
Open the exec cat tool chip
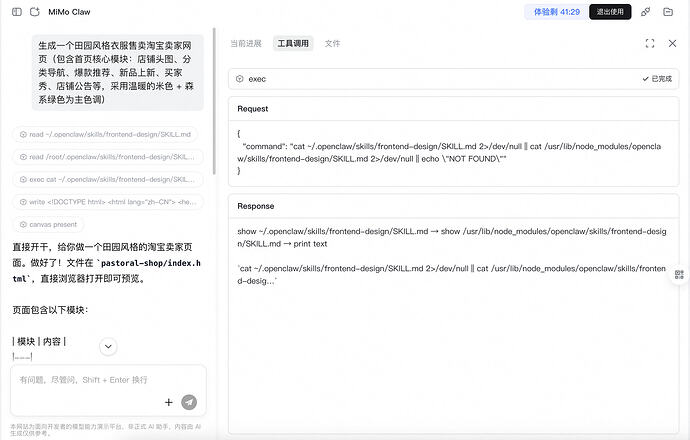(x=108, y=179)
